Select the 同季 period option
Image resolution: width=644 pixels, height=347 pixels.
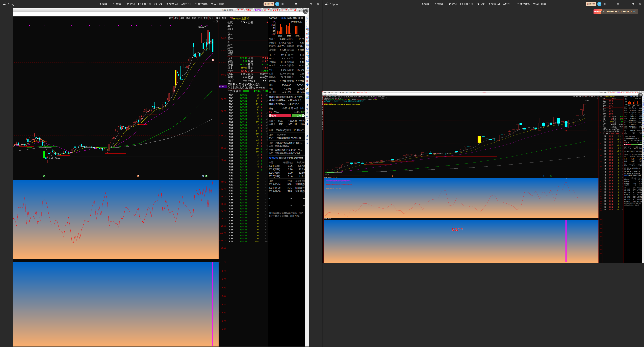pos(289,18)
